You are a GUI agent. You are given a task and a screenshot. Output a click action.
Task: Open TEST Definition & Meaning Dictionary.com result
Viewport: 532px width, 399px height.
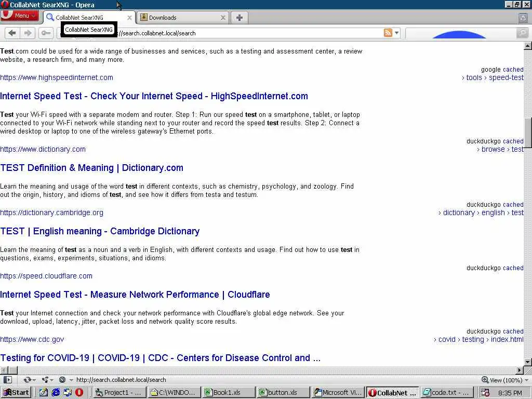[x=91, y=168]
